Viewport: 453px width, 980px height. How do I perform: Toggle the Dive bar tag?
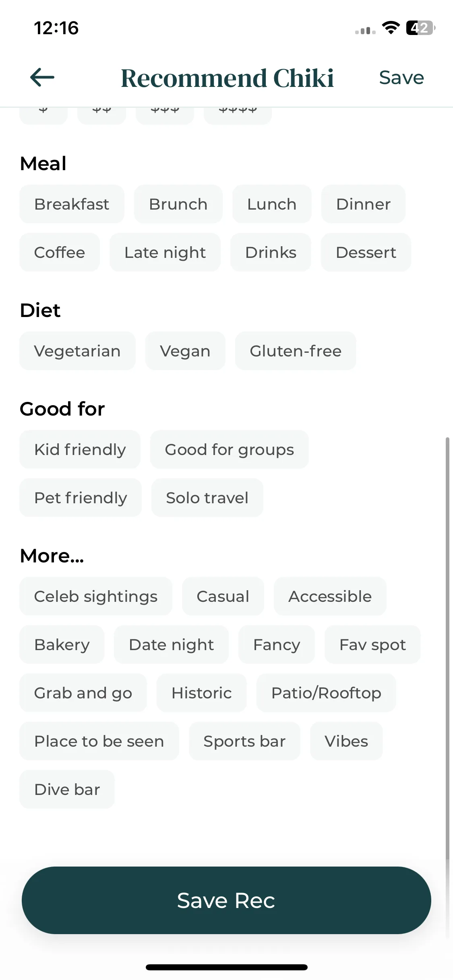coord(67,789)
